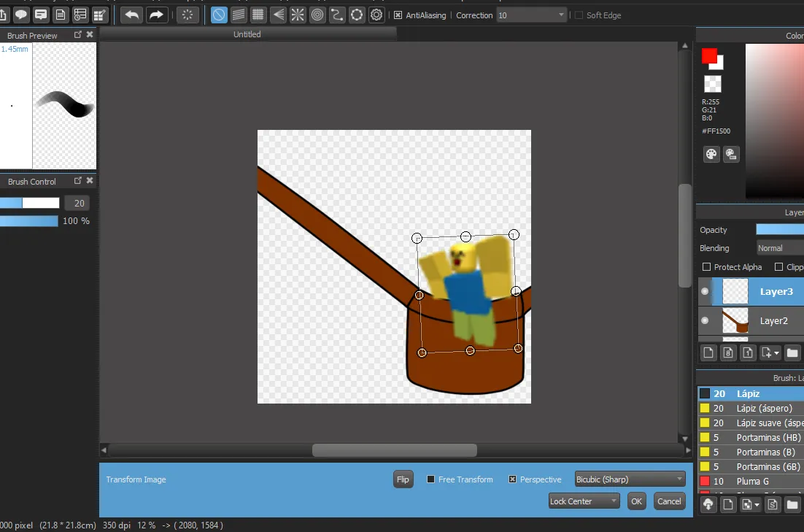The image size is (804, 532).
Task: Click the layer Opacity slider
Action: [x=780, y=229]
